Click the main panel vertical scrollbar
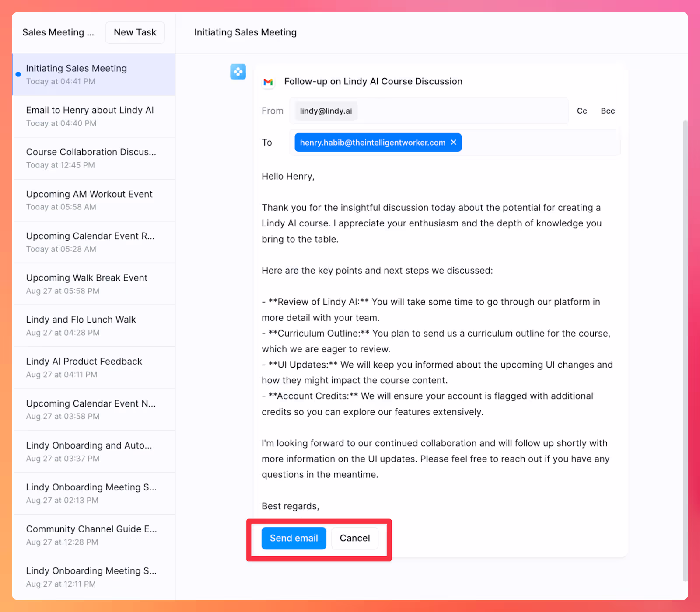Screen dimensions: 700x612 click(x=685, y=351)
